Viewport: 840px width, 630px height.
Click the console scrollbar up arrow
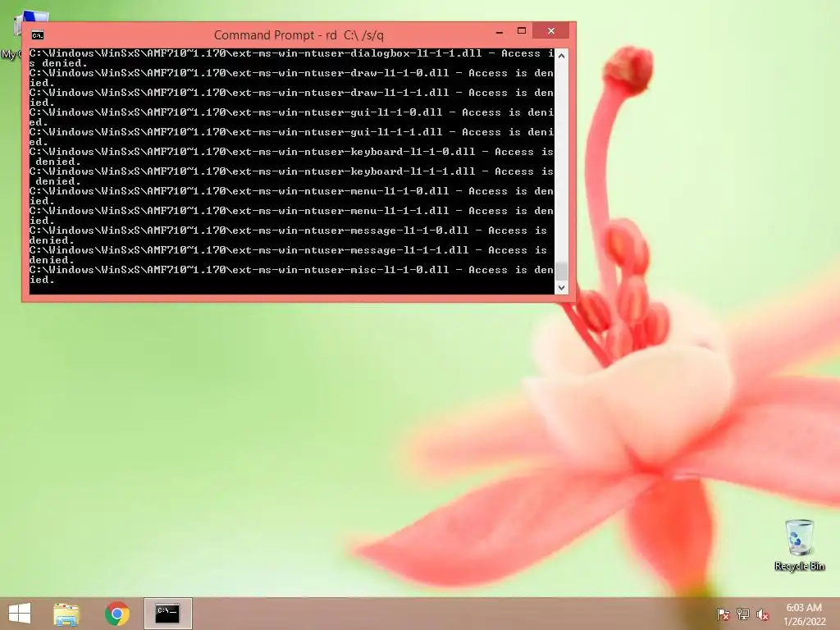click(561, 56)
